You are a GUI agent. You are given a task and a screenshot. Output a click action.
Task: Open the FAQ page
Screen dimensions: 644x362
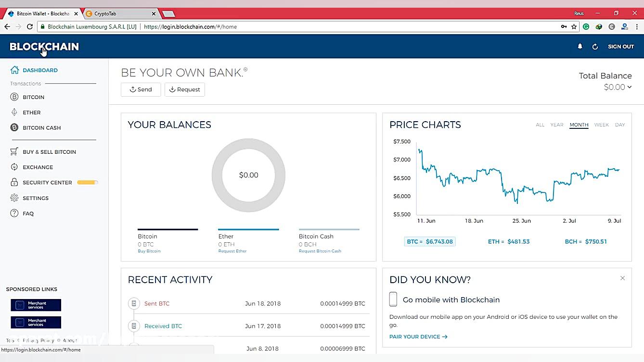click(x=28, y=213)
